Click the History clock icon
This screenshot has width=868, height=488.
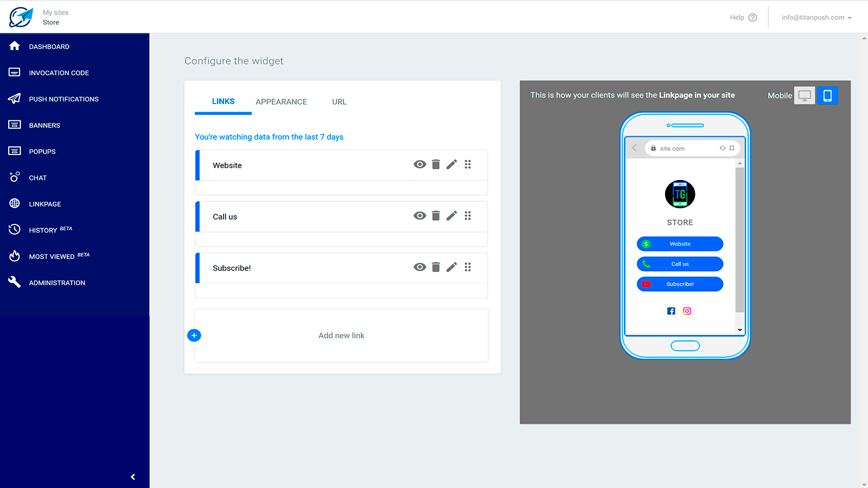click(x=15, y=229)
